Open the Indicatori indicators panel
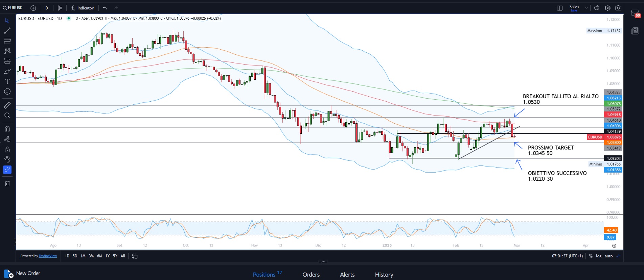The height and width of the screenshot is (280, 644). 83,8
